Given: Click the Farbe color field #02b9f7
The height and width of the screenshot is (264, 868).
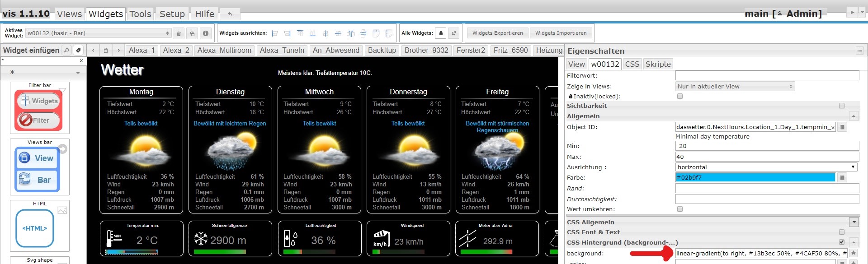Looking at the screenshot, I should (x=755, y=177).
